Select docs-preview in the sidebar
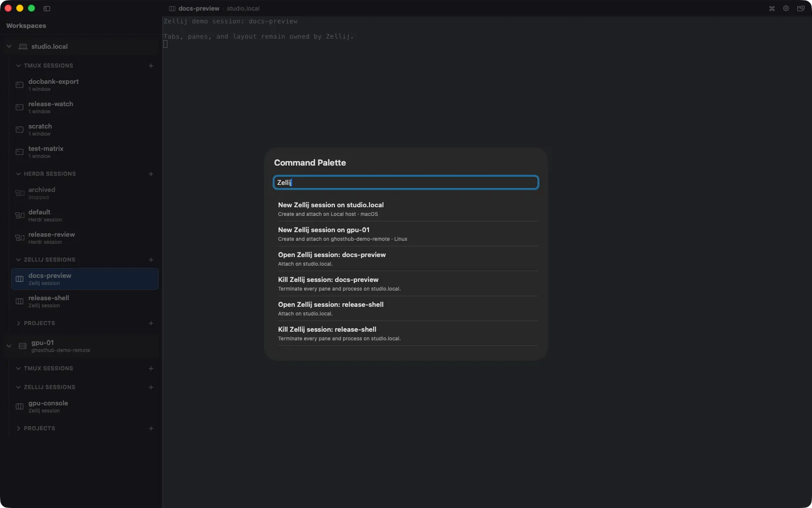Image resolution: width=812 pixels, height=508 pixels. [84, 279]
